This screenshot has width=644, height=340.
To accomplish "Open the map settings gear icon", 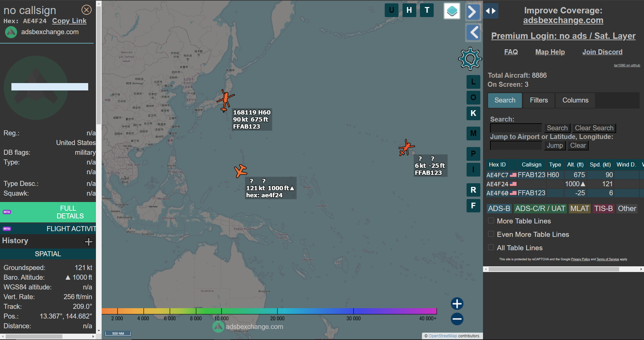I will coord(470,59).
